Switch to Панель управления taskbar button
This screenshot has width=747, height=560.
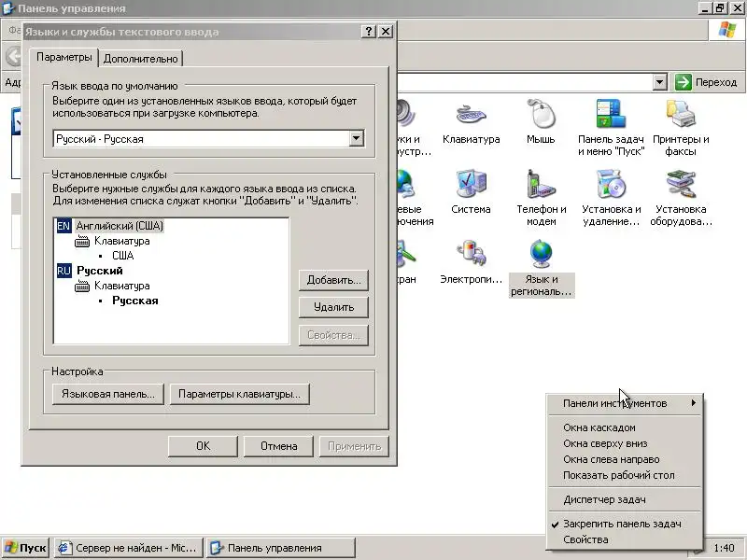281,548
